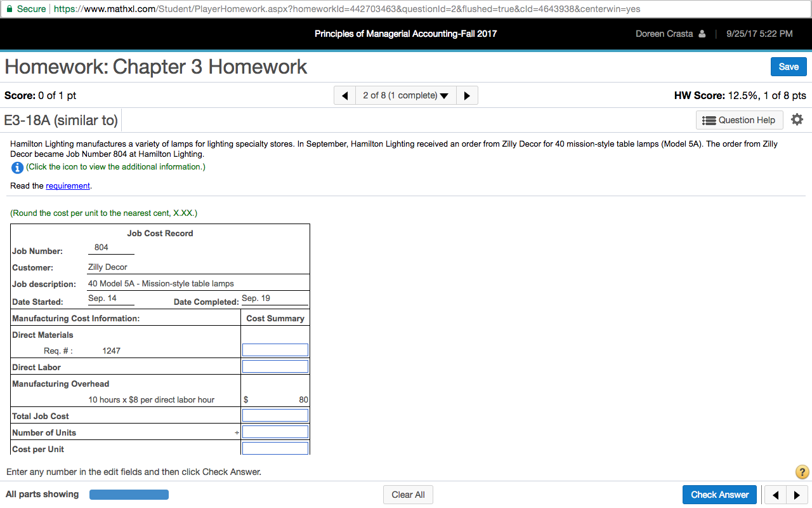Click the 'Cost Summary' column header

pos(275,318)
